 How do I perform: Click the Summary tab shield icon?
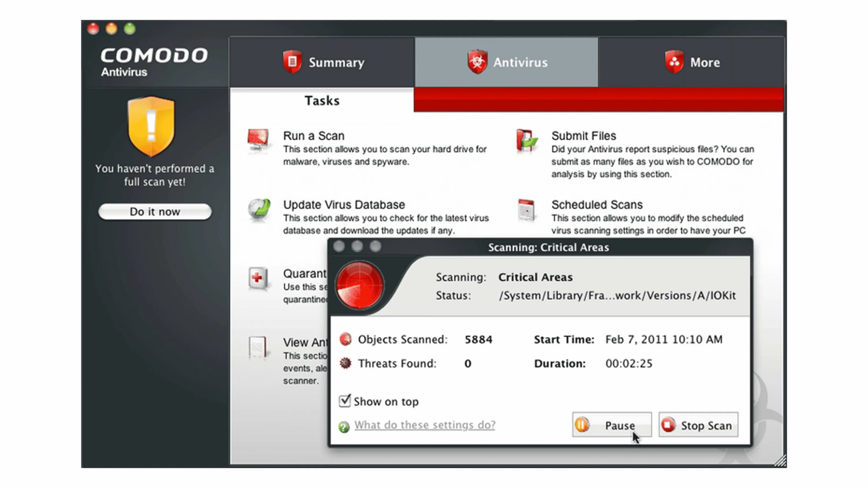(292, 62)
